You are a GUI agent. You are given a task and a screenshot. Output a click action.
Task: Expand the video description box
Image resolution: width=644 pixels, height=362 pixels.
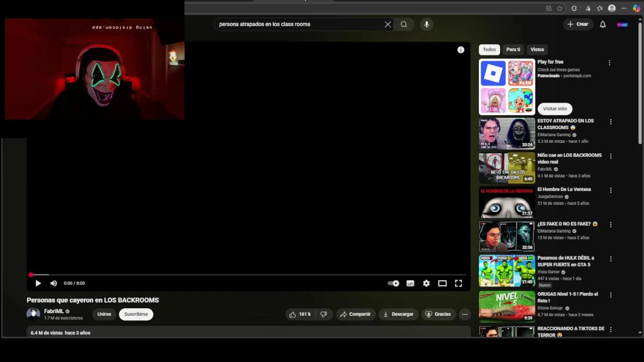[249, 332]
